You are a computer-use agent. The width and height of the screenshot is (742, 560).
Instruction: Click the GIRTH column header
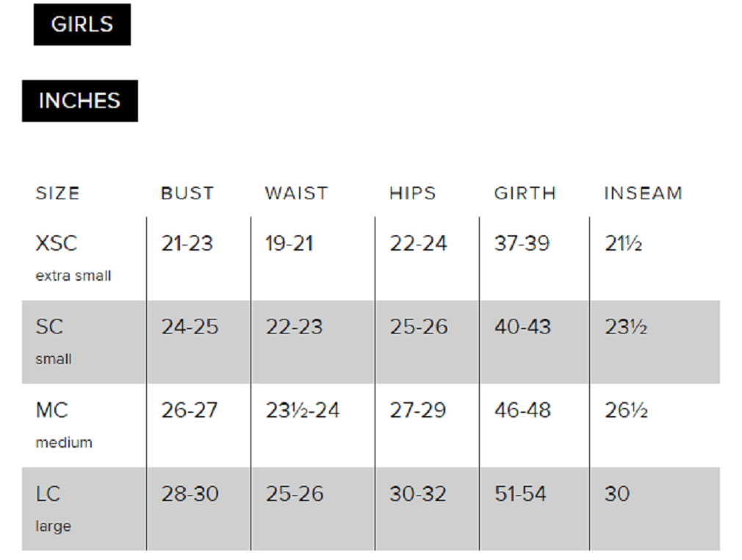click(525, 193)
